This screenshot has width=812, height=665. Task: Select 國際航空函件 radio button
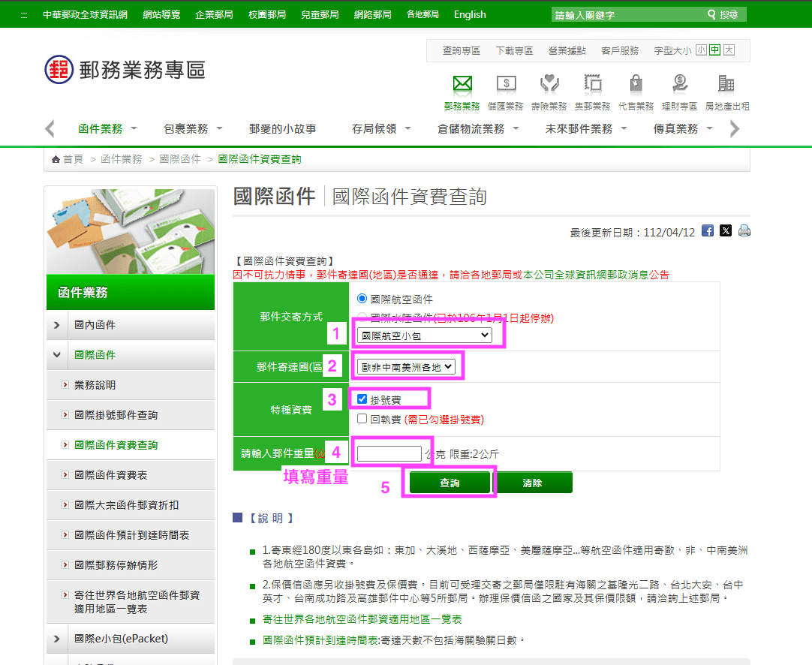pos(362,298)
